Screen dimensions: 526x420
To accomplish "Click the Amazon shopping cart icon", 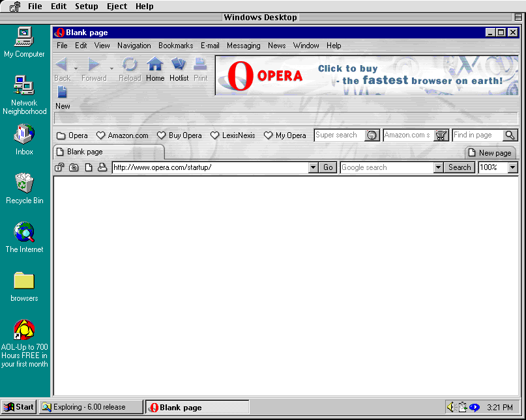I will (441, 135).
